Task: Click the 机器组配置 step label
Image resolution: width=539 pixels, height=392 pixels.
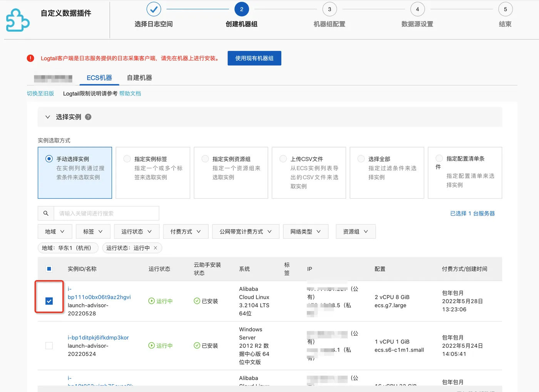Action: click(330, 24)
